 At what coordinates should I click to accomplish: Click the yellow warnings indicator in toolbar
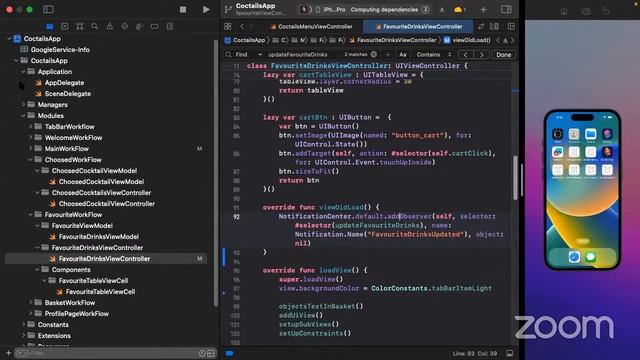click(x=460, y=9)
